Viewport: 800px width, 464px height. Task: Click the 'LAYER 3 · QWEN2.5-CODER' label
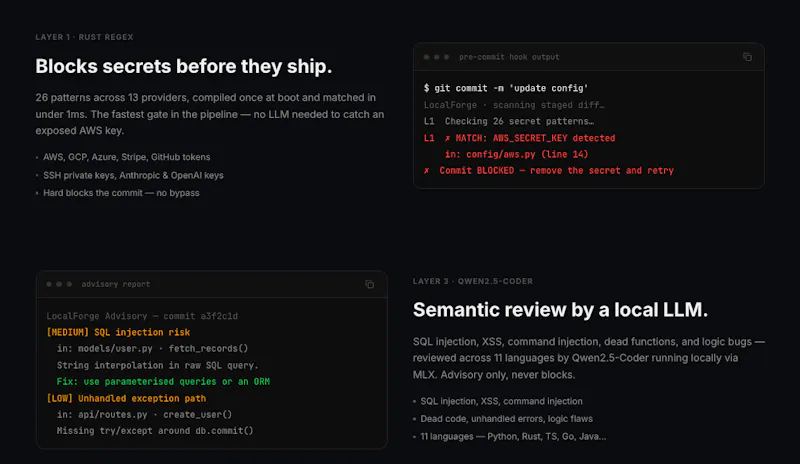tap(472, 281)
